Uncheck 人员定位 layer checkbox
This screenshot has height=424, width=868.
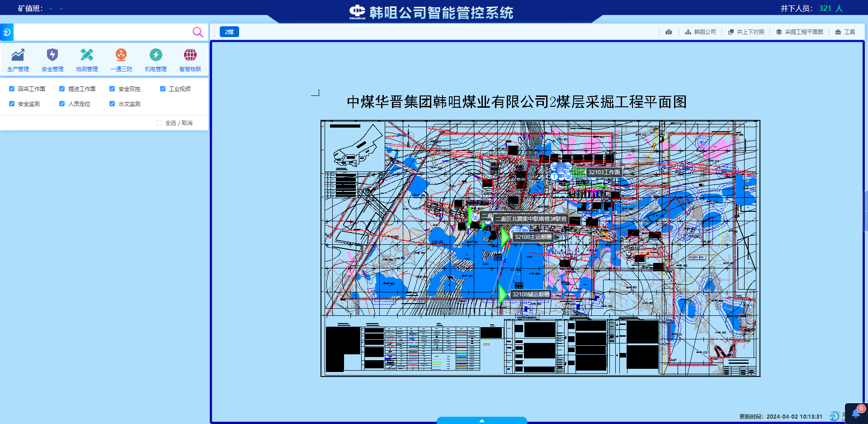[x=62, y=104]
